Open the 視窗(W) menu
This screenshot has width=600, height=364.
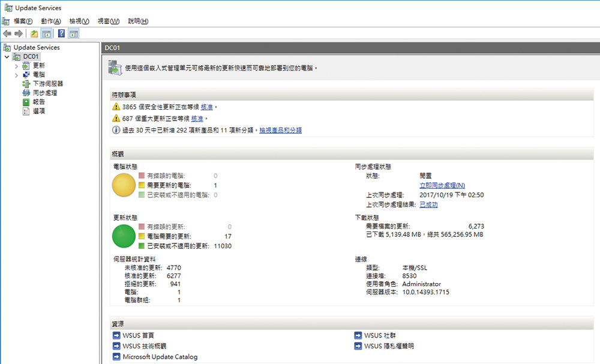[x=108, y=21]
